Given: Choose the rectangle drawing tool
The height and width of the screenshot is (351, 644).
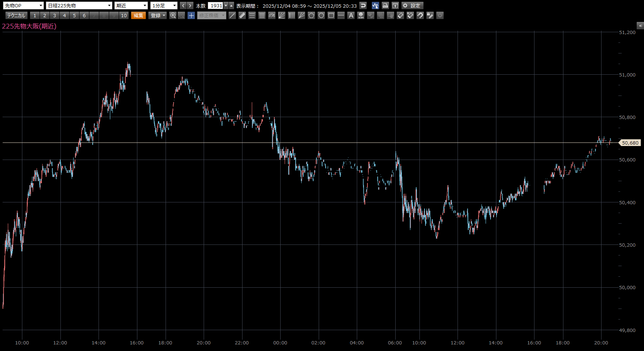Looking at the screenshot, I should pyautogui.click(x=331, y=15).
